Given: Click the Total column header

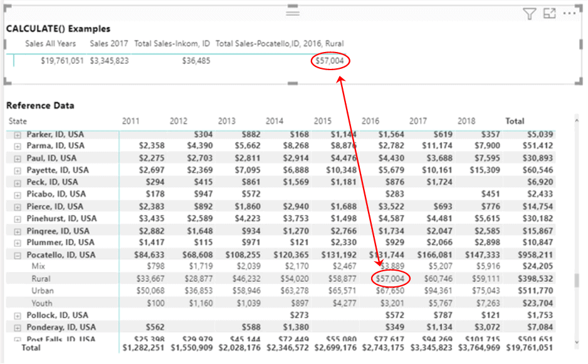Looking at the screenshot, I should point(515,121).
